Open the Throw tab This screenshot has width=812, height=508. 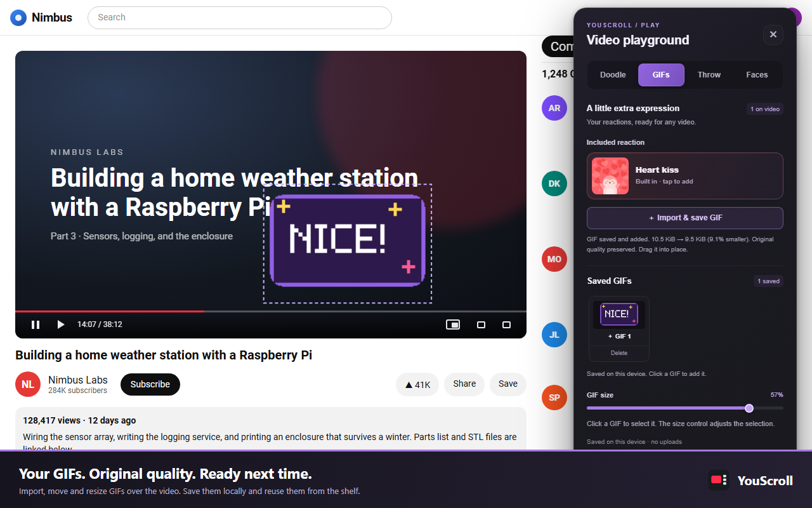click(709, 75)
